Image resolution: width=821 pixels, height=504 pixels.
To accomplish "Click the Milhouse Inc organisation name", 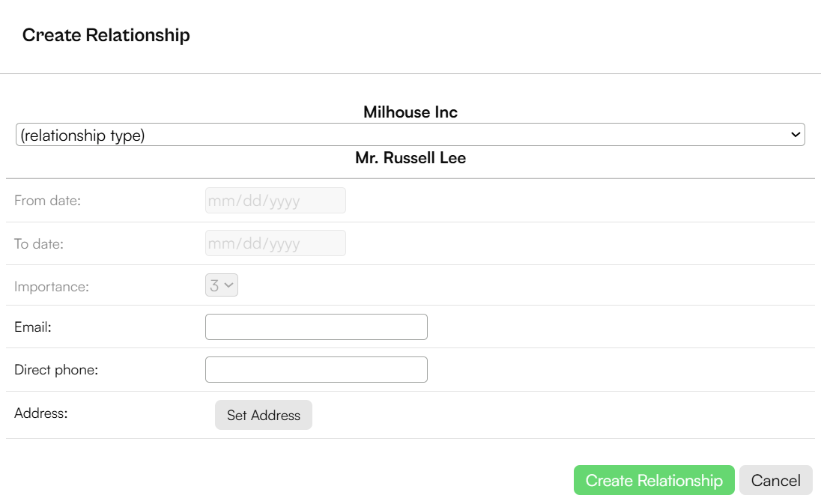I will pos(410,112).
